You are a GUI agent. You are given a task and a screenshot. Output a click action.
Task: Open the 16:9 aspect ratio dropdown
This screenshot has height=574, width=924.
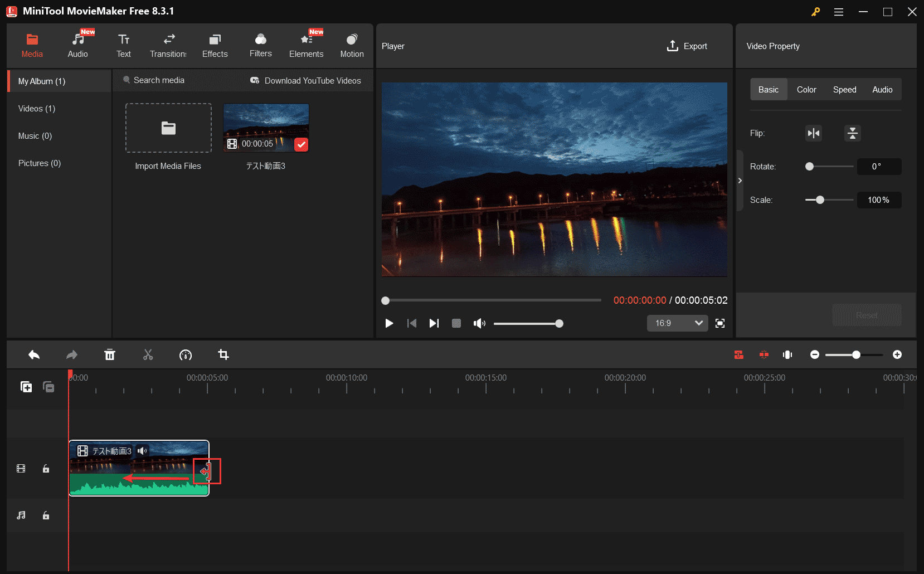point(677,323)
